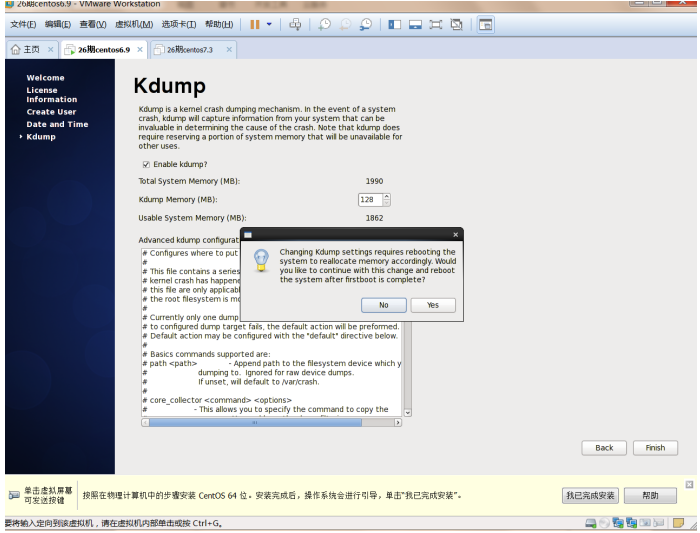700x533 pixels.
Task: Select License Information in the sidebar
Action: (51, 95)
